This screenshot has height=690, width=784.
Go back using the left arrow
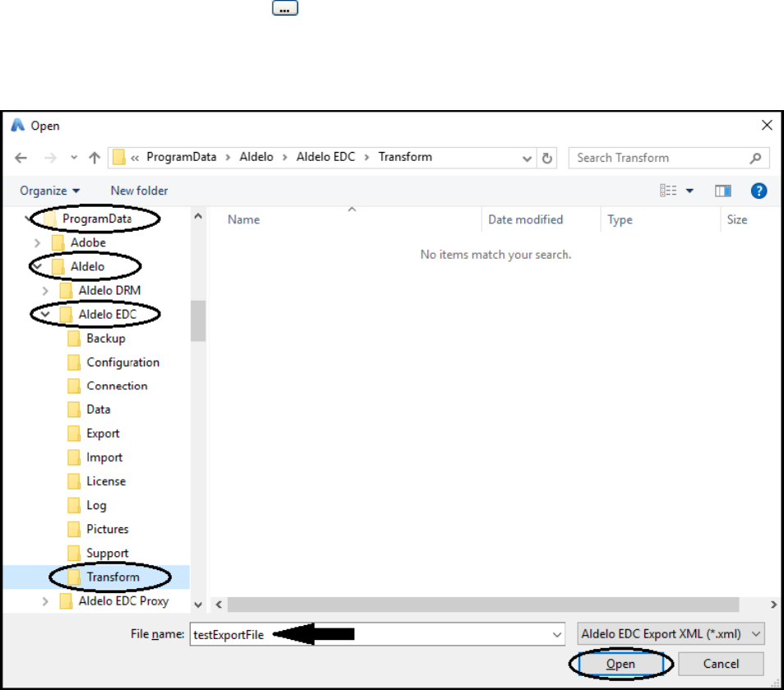tap(21, 158)
